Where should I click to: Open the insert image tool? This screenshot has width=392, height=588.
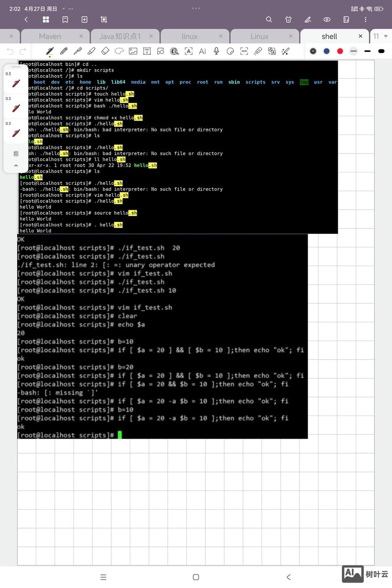click(133, 51)
